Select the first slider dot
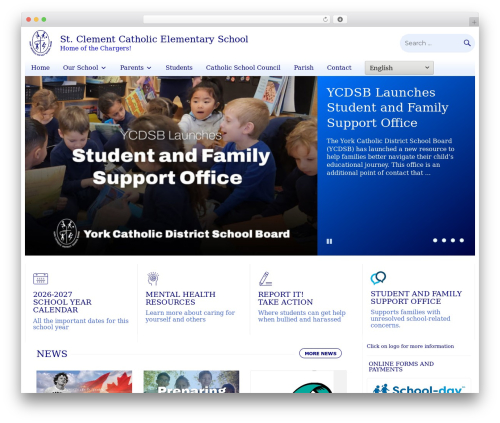 [435, 240]
